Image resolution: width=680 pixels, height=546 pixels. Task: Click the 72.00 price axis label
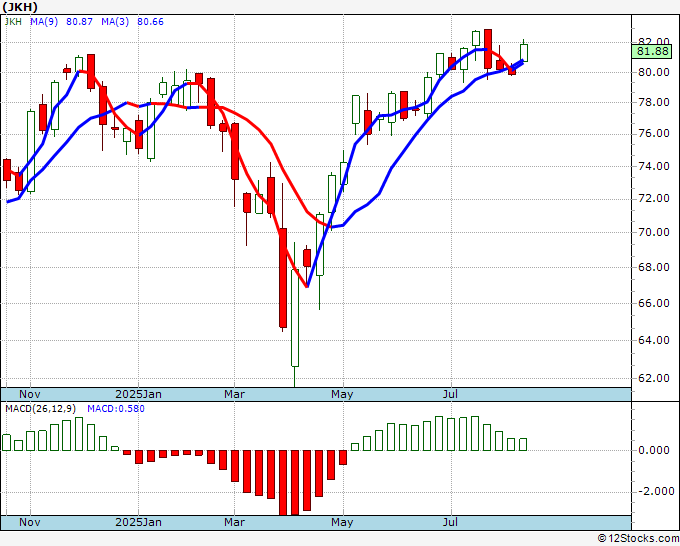[x=654, y=199]
